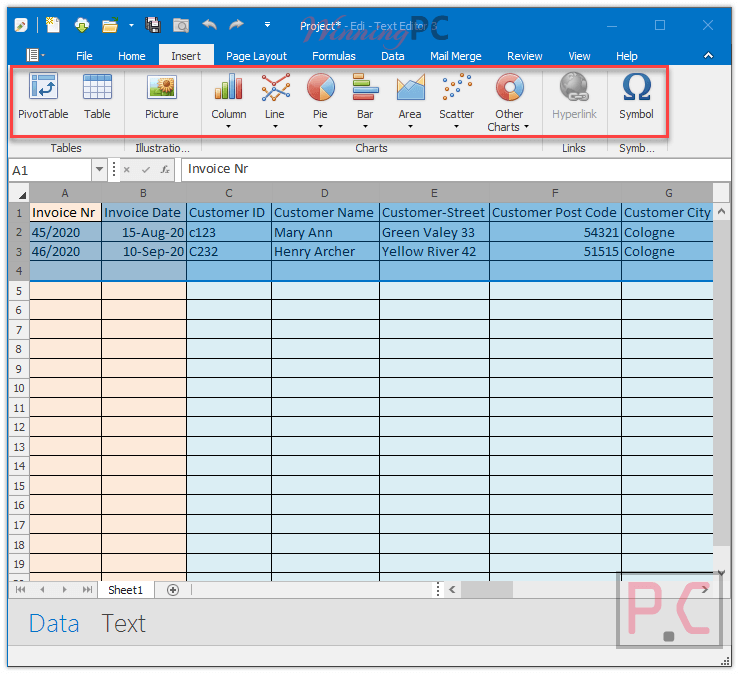Click the Data view button
The width and height of the screenshot is (739, 674).
pos(54,624)
